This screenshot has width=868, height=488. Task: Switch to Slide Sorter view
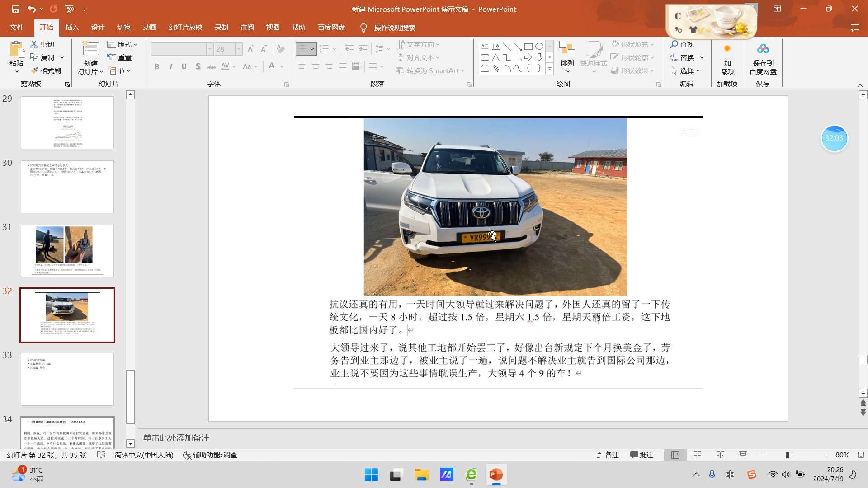tap(698, 455)
